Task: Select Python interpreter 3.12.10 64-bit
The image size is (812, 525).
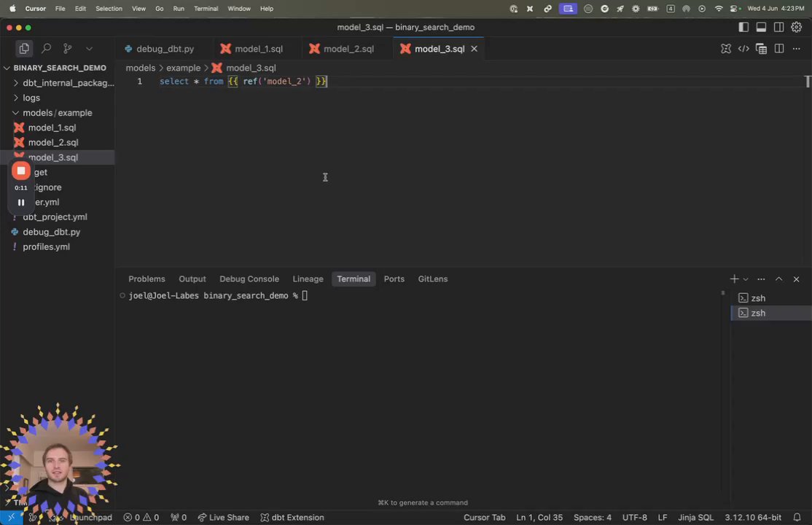Action: pyautogui.click(x=752, y=517)
